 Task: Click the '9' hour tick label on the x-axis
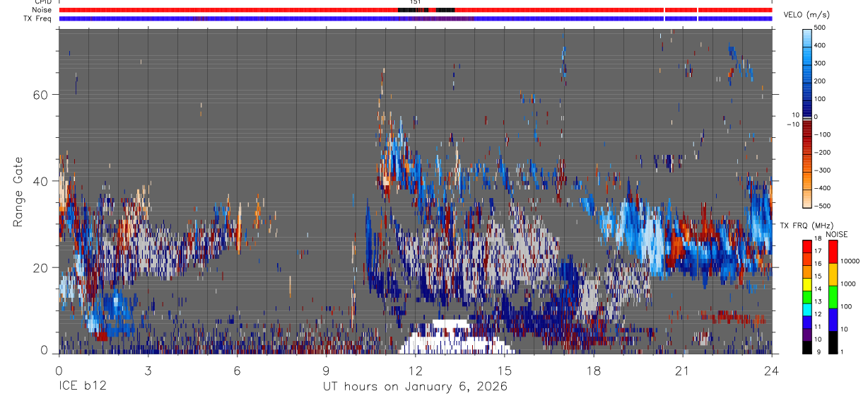point(326,371)
